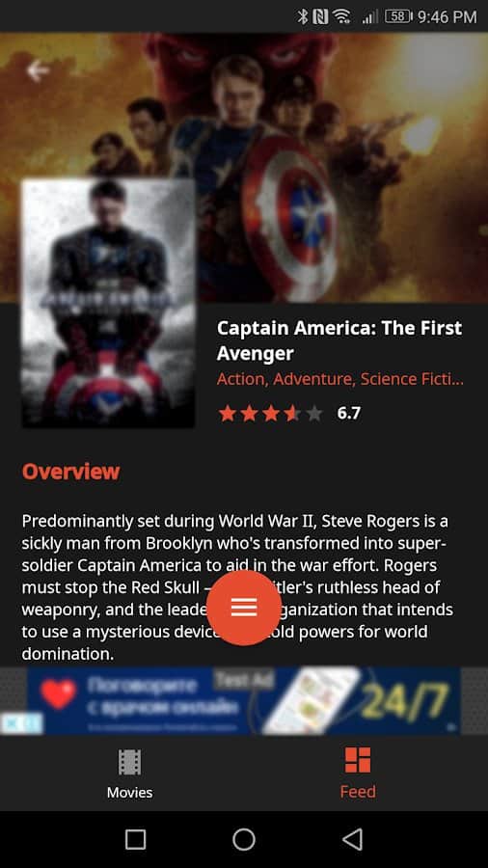Tap the Feed grid icon
The width and height of the screenshot is (488, 868).
pos(358,760)
